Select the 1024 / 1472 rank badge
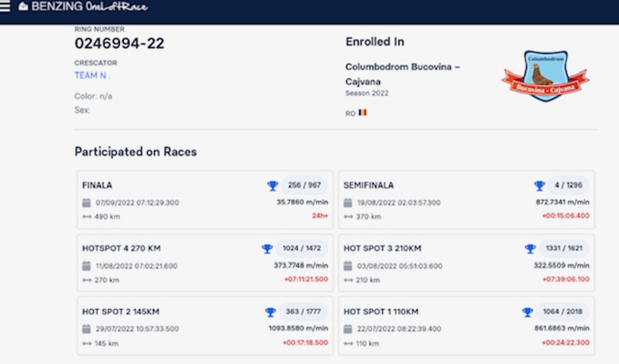This screenshot has height=364, width=619. point(302,248)
